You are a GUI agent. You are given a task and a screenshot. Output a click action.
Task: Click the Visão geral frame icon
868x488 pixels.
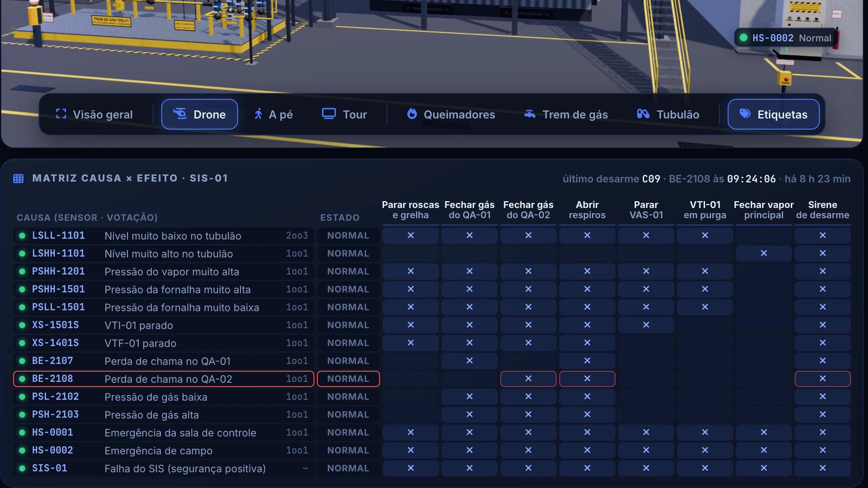61,114
